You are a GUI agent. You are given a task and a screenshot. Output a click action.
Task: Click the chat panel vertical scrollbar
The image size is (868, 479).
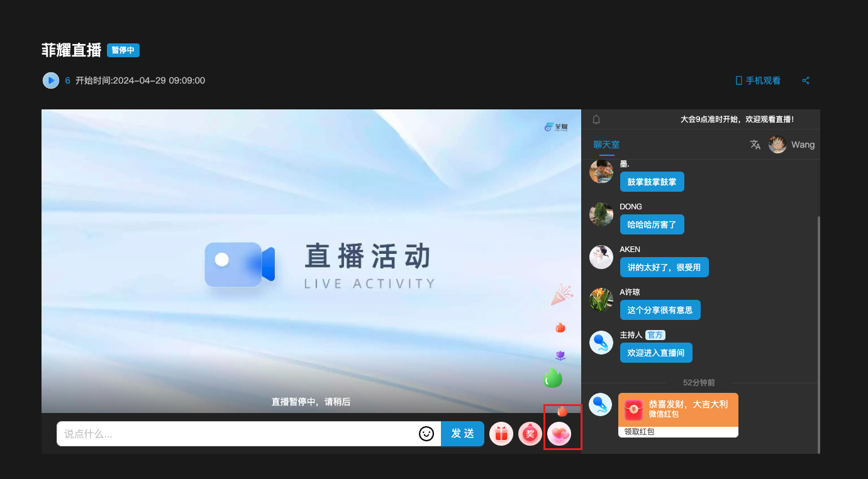click(818, 333)
